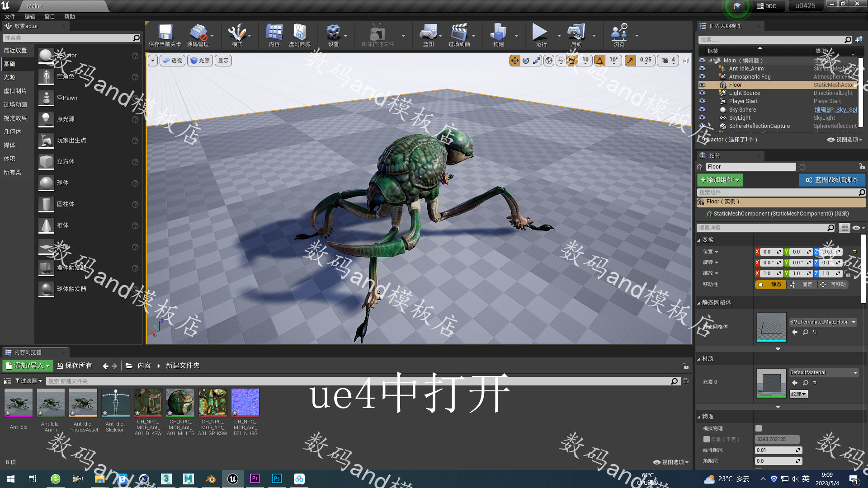Click the Blueprint/Add Script button
Image resolution: width=868 pixels, height=488 pixels.
coord(832,180)
